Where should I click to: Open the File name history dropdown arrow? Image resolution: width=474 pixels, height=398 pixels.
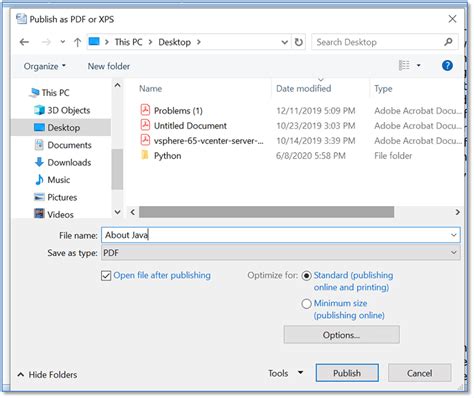tap(453, 235)
